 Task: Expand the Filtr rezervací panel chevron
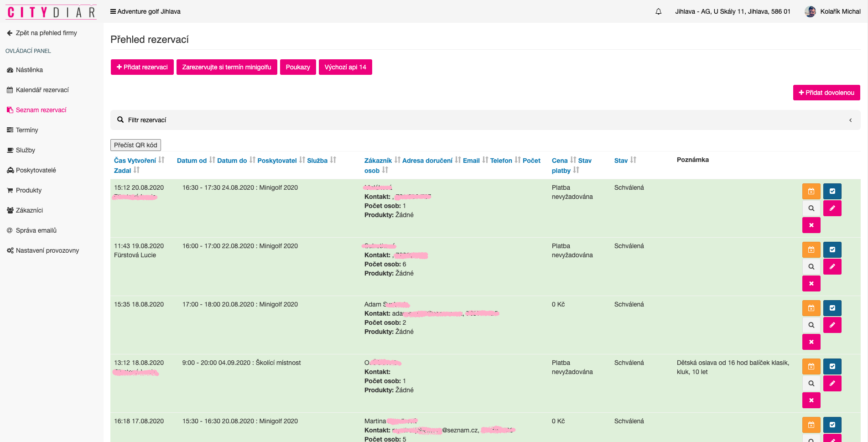click(x=850, y=120)
